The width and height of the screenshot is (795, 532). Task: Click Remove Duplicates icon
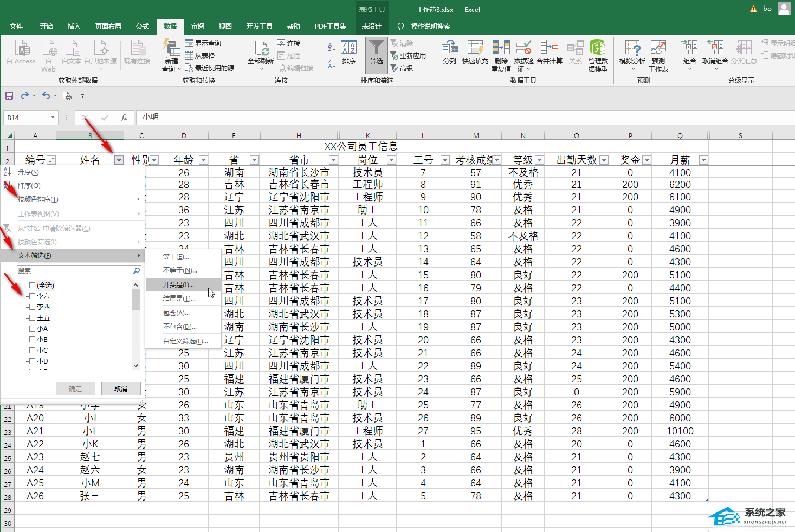501,52
